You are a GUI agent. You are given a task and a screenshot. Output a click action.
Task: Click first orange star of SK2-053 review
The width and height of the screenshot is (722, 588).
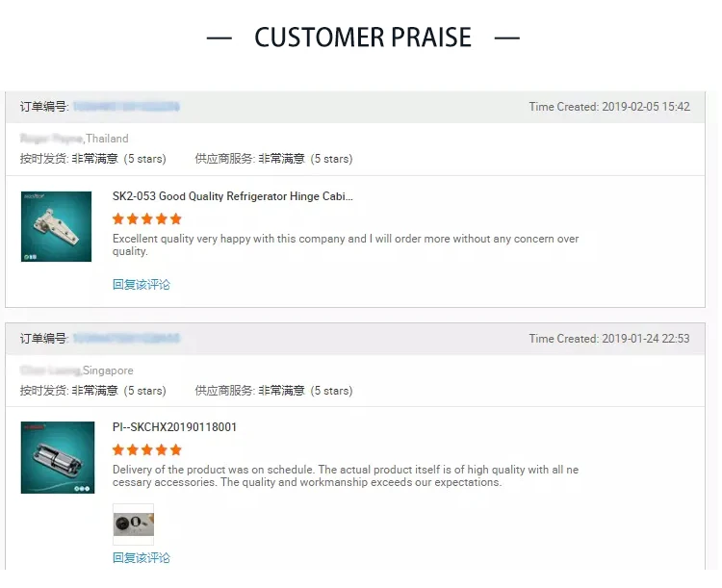(118, 219)
